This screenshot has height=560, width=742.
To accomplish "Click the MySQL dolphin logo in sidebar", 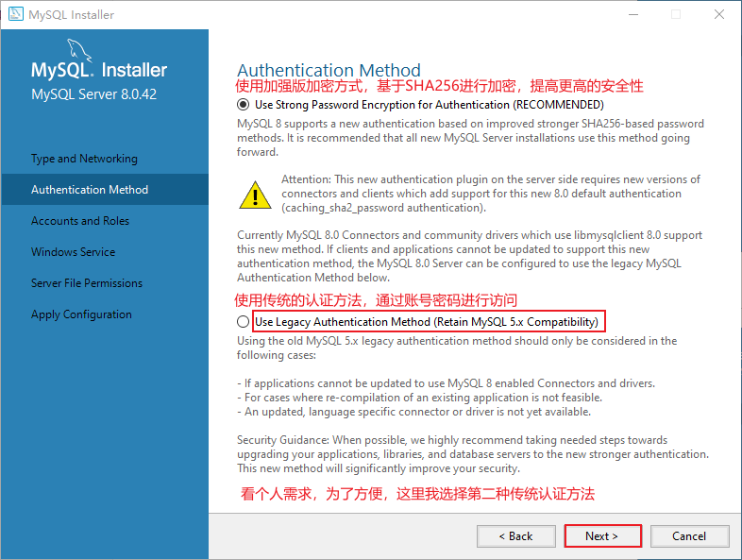I will tap(78, 50).
